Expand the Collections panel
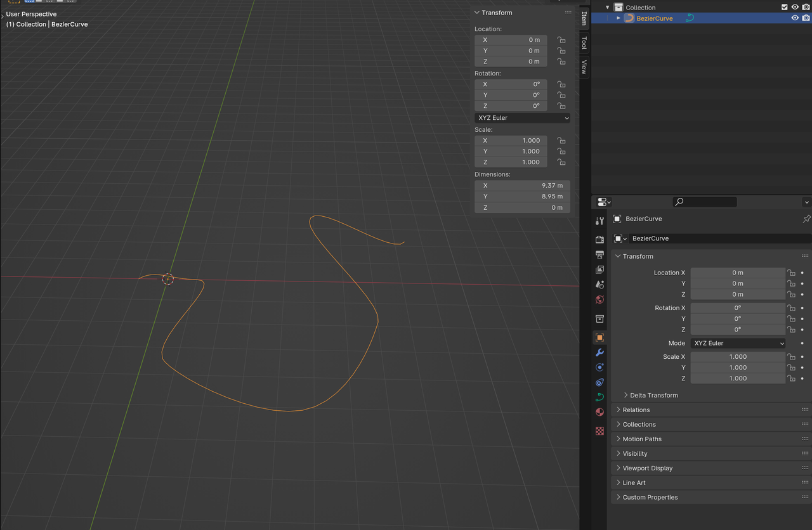This screenshot has width=812, height=530. pyautogui.click(x=619, y=424)
